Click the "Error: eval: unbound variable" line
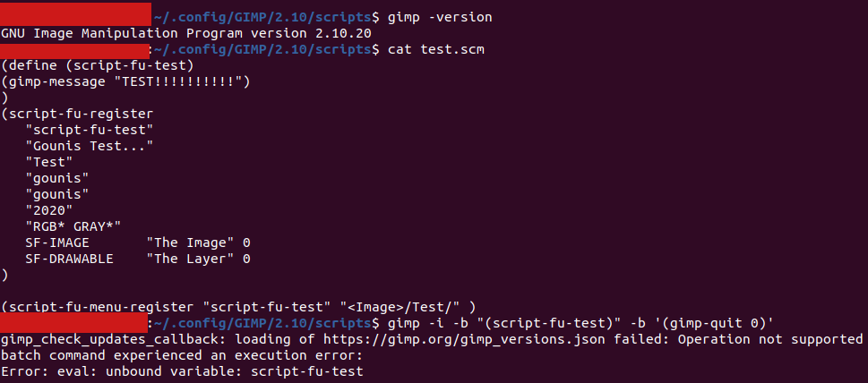 [182, 371]
